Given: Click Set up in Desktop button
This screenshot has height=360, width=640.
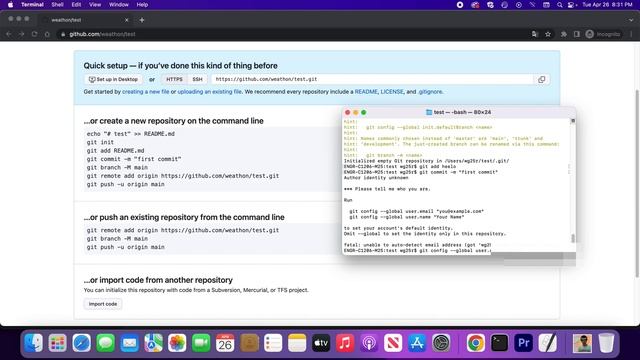Looking at the screenshot, I should [x=113, y=80].
